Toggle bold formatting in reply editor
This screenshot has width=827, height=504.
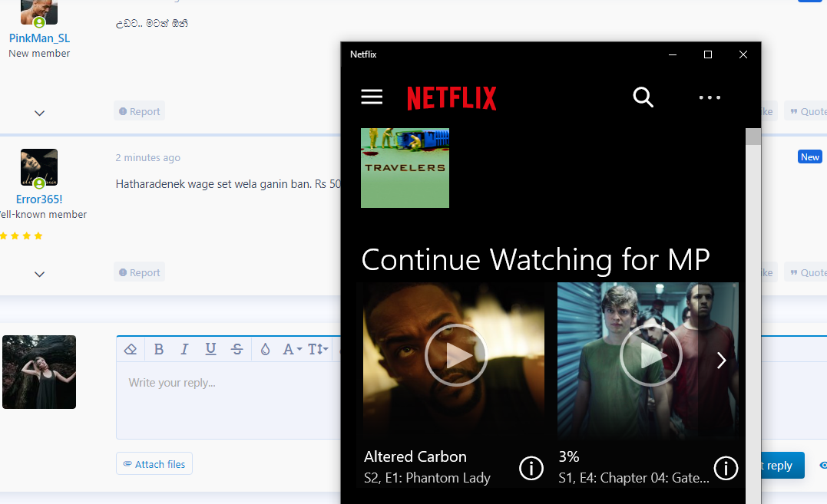coord(158,349)
